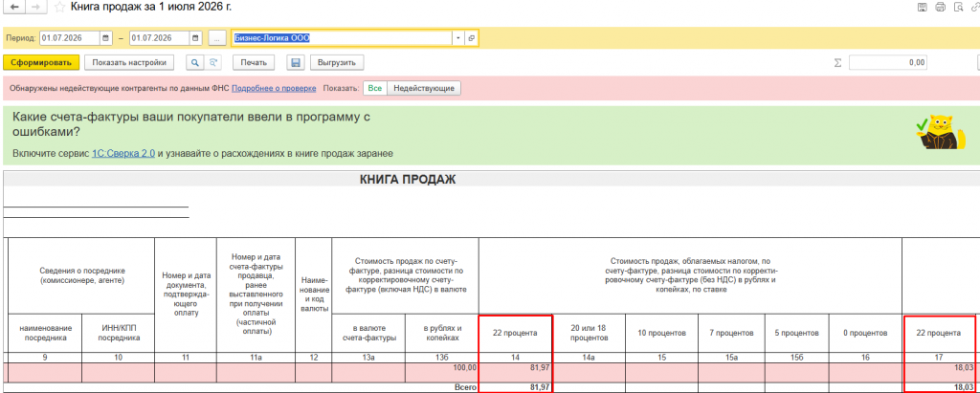Click the sigma sum icon
Screen dimensions: 980x393
(x=838, y=62)
